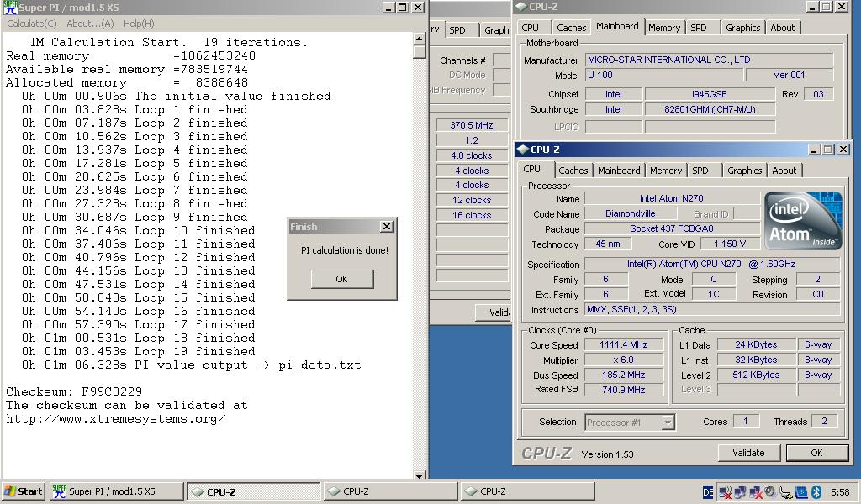861x504 pixels.
Task: Open the Calculate(C) menu in Super PI
Action: pyautogui.click(x=32, y=24)
